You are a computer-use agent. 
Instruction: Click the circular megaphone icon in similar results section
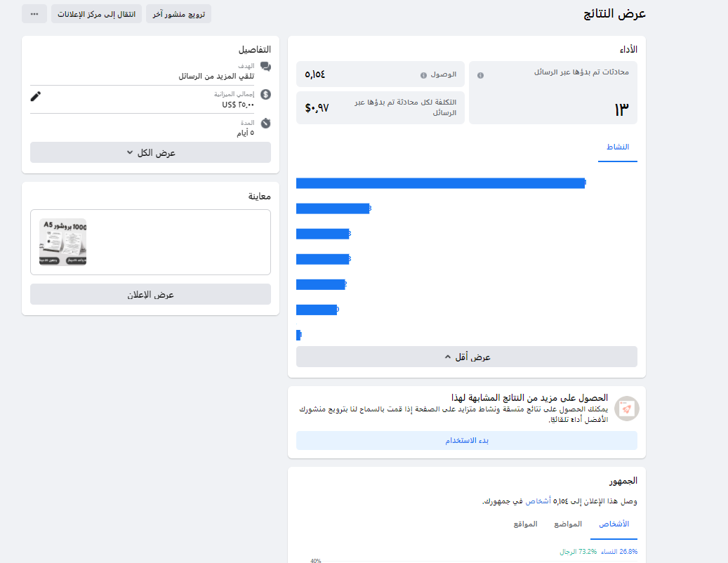627,409
